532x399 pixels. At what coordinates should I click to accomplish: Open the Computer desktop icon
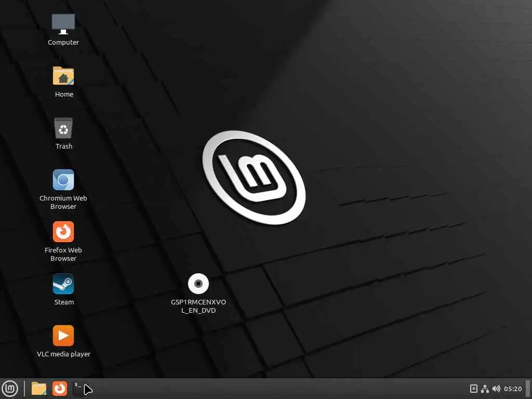[63, 24]
